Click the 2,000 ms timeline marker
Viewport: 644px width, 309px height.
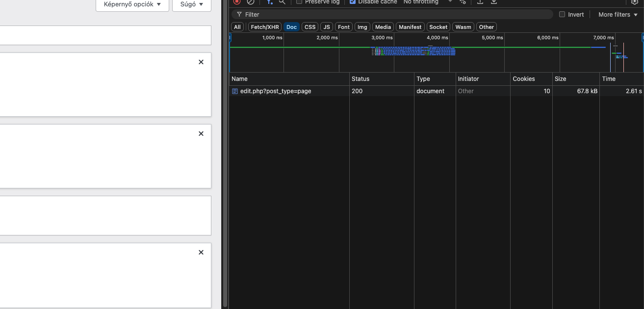click(x=327, y=38)
